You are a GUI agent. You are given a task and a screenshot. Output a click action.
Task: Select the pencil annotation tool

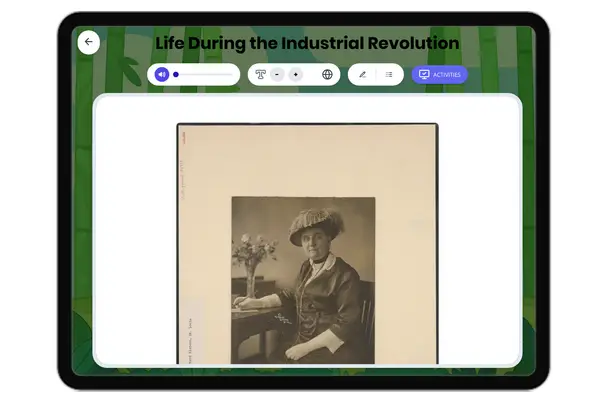pyautogui.click(x=362, y=74)
